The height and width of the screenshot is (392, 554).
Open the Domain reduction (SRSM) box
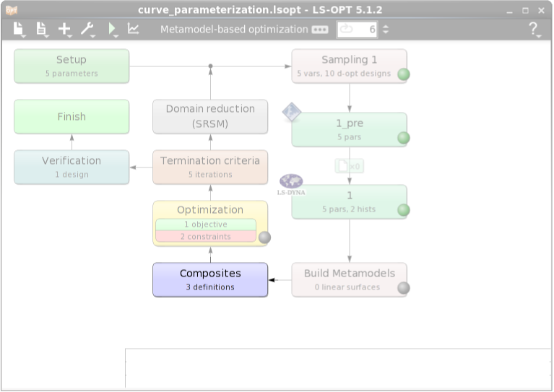coord(210,116)
